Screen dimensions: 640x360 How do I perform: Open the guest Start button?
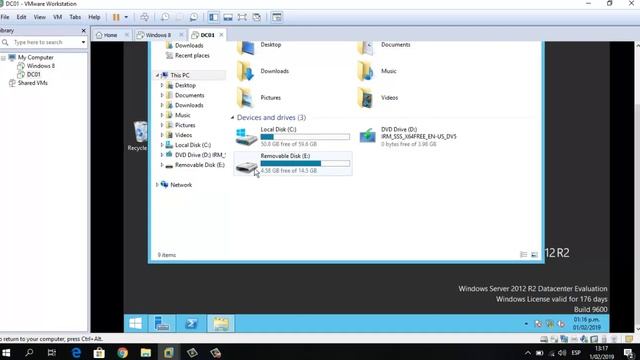(x=136, y=324)
